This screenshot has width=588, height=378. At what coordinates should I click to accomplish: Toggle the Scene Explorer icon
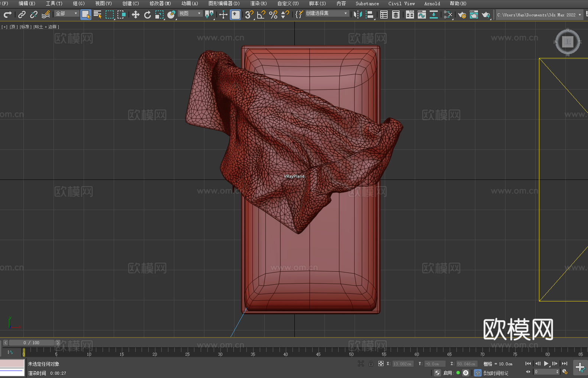(384, 14)
